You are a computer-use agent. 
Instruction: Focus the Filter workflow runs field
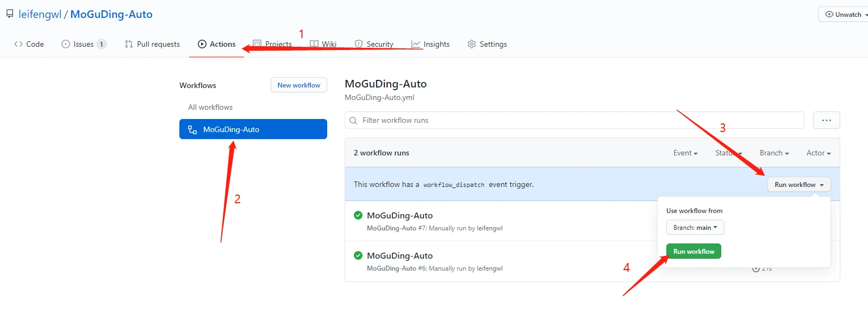point(574,120)
